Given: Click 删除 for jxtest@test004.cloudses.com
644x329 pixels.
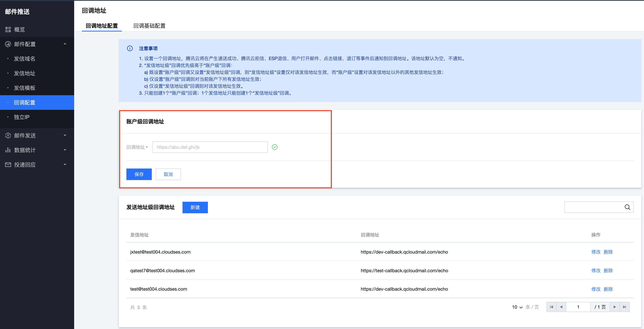Looking at the screenshot, I should tap(608, 252).
